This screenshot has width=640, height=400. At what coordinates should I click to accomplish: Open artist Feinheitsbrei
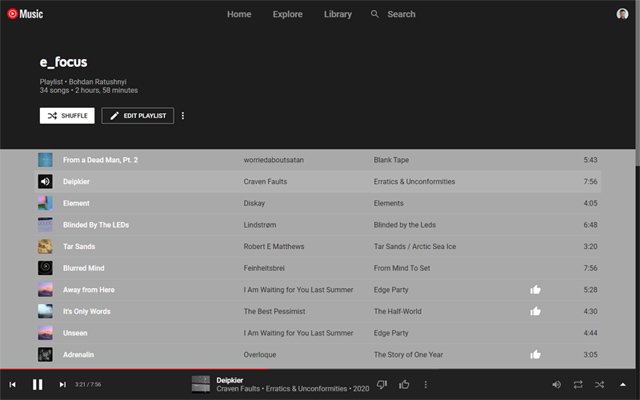tap(264, 268)
